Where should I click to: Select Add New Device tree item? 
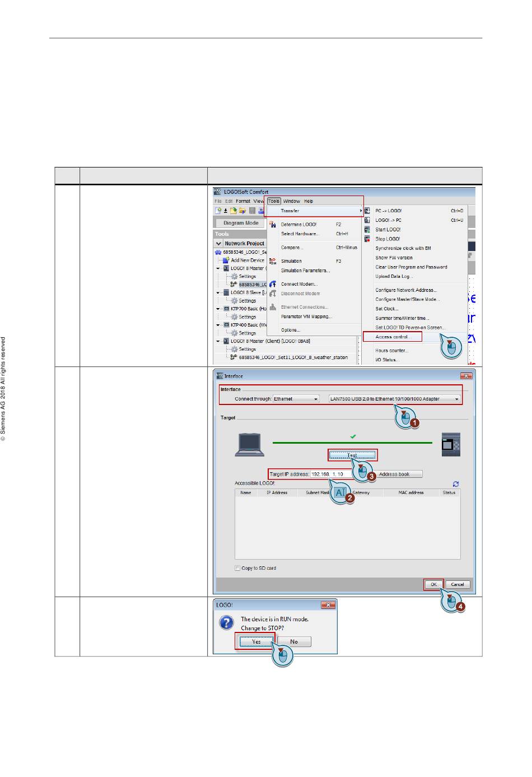click(247, 260)
